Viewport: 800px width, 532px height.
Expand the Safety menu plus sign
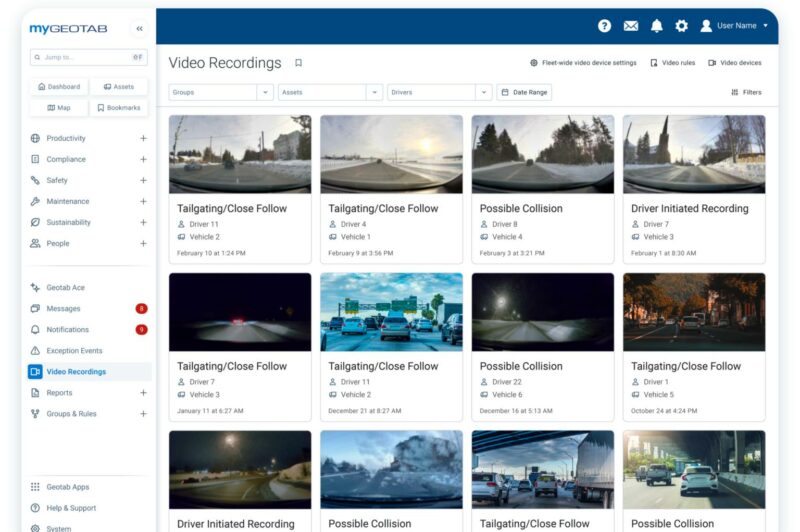(x=143, y=181)
